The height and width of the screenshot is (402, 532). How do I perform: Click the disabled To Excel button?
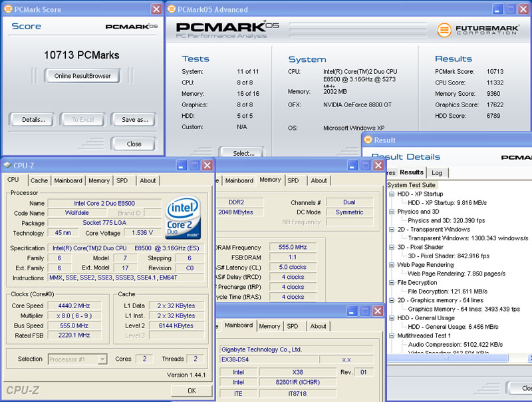tap(82, 120)
